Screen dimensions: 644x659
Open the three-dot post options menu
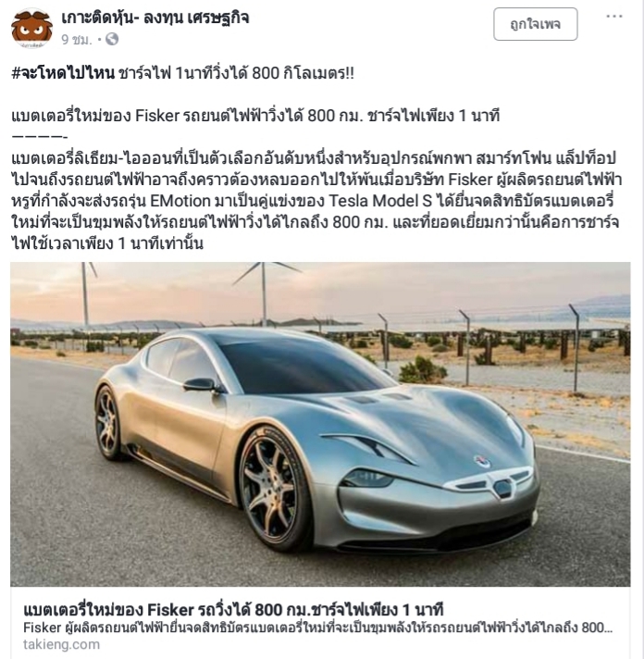[x=614, y=17]
